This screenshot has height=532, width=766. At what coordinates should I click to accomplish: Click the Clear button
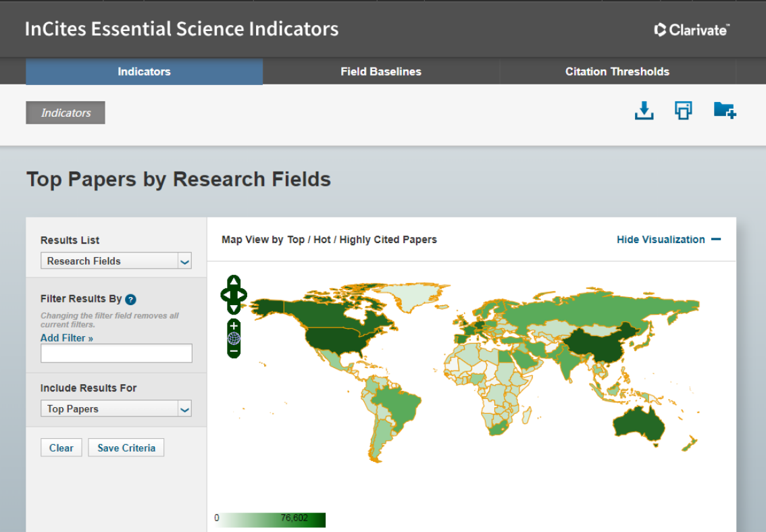click(x=61, y=448)
